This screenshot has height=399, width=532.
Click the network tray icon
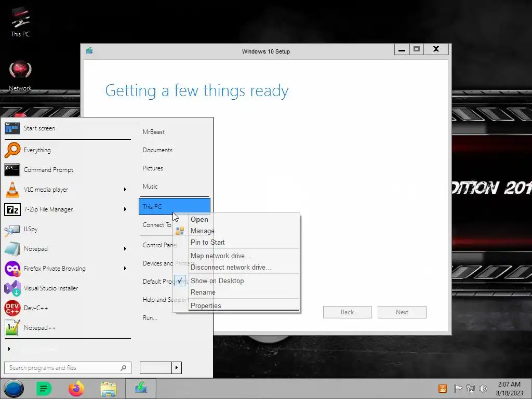pyautogui.click(x=470, y=389)
